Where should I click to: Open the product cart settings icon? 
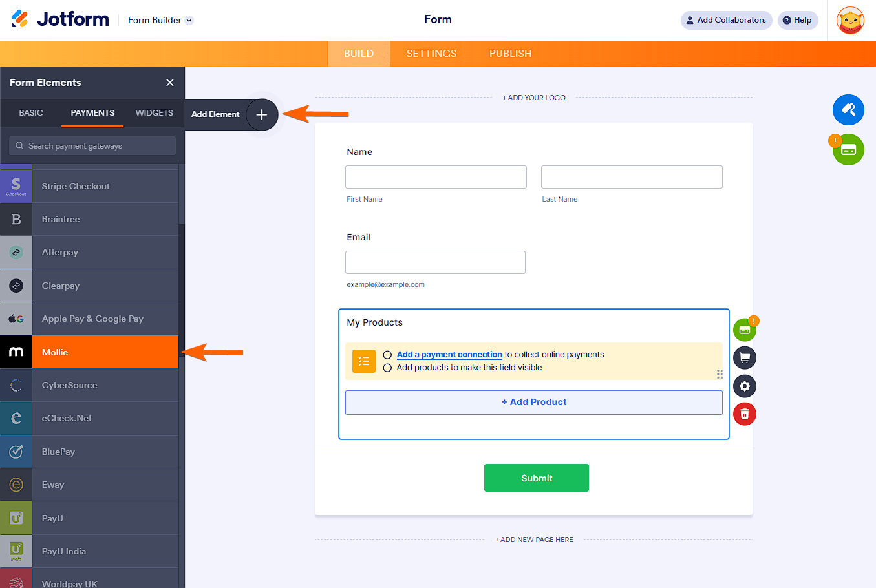[745, 358]
